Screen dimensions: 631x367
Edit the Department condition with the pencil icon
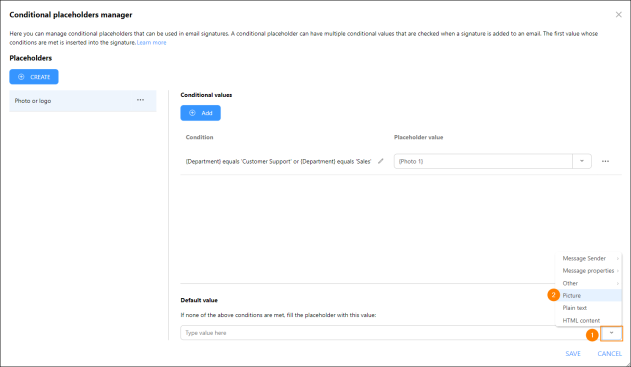point(380,161)
